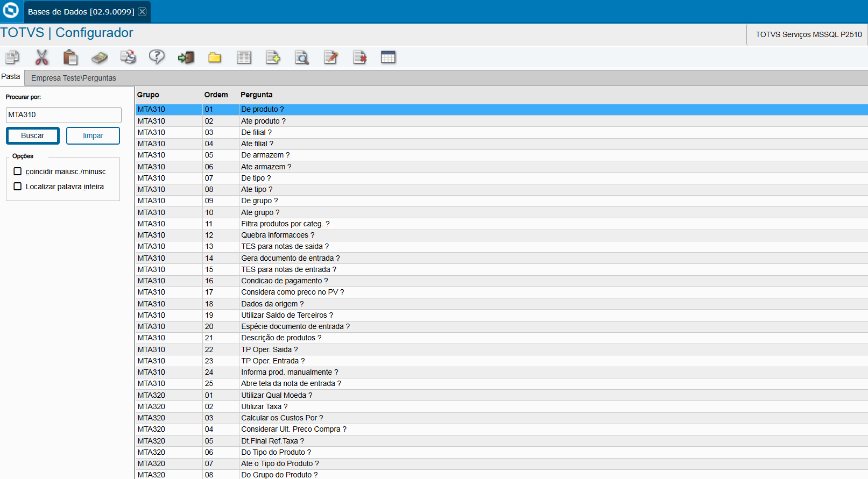Close the Bases de Dados tab

pyautogui.click(x=142, y=11)
